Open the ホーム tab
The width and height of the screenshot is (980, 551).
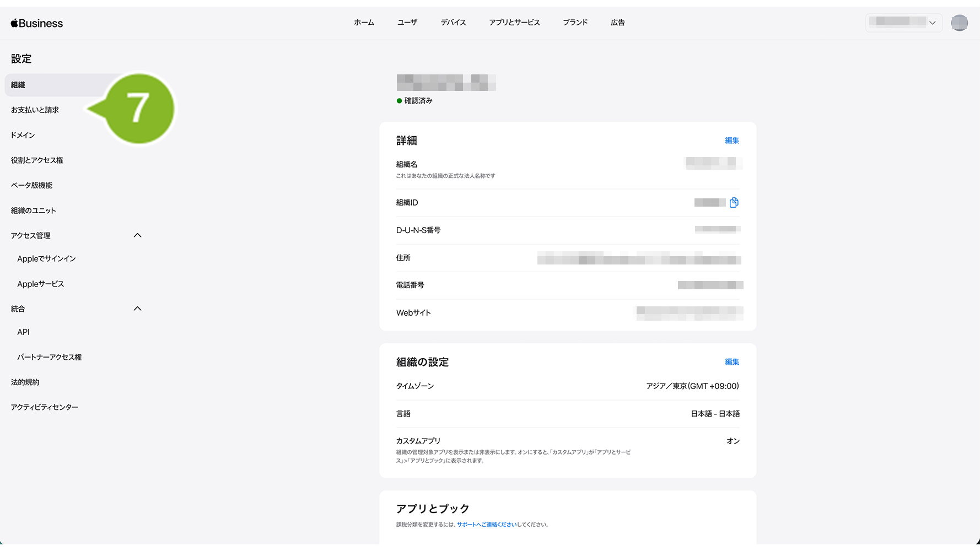point(364,23)
